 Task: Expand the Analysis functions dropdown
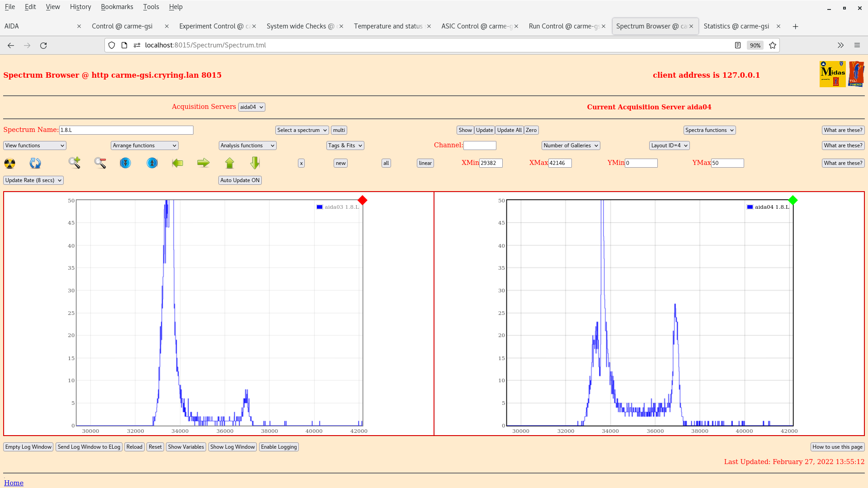point(247,145)
